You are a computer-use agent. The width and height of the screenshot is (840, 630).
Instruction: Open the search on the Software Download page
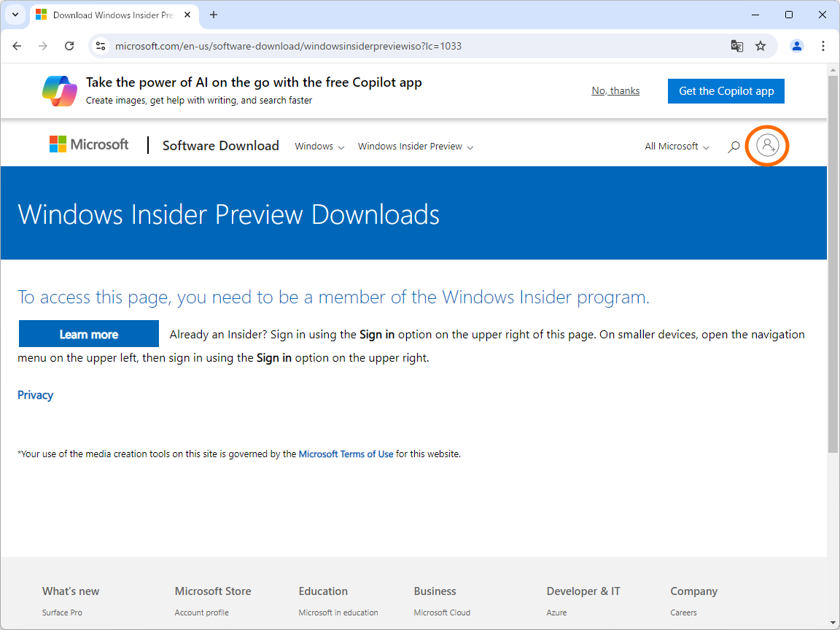click(x=734, y=146)
